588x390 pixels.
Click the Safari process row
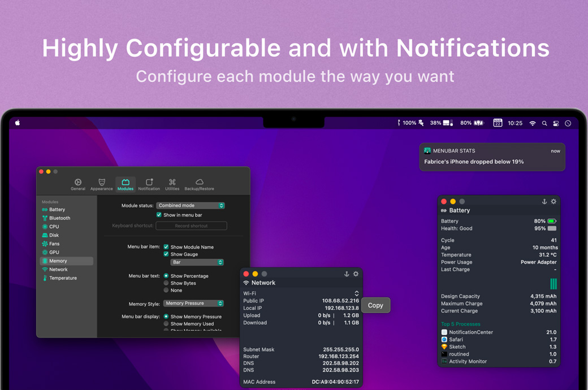coord(499,339)
